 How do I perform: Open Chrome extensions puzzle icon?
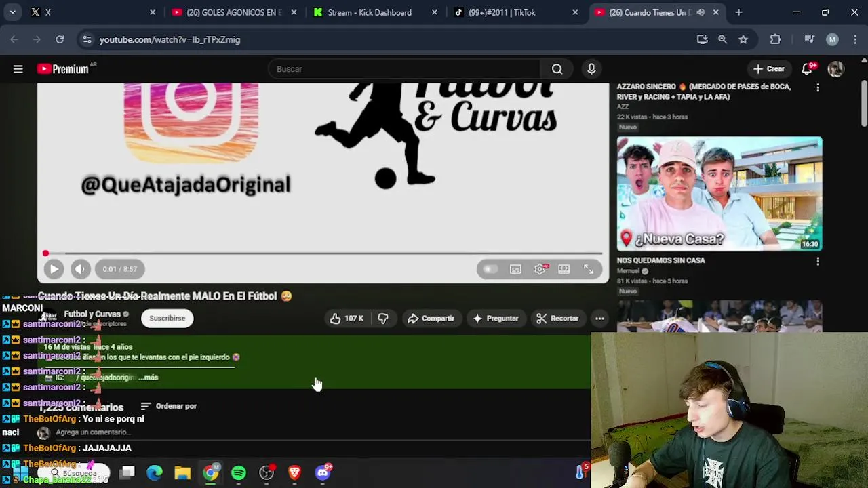(775, 39)
